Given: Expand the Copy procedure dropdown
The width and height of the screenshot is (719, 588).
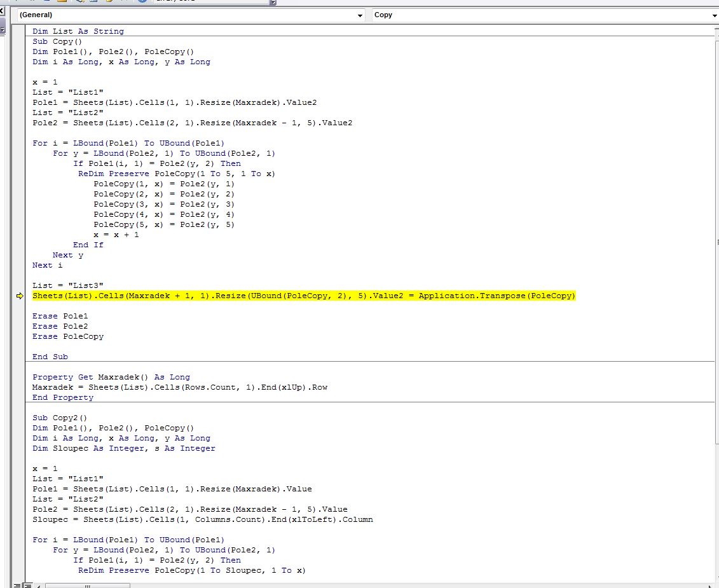Looking at the screenshot, I should pyautogui.click(x=713, y=15).
